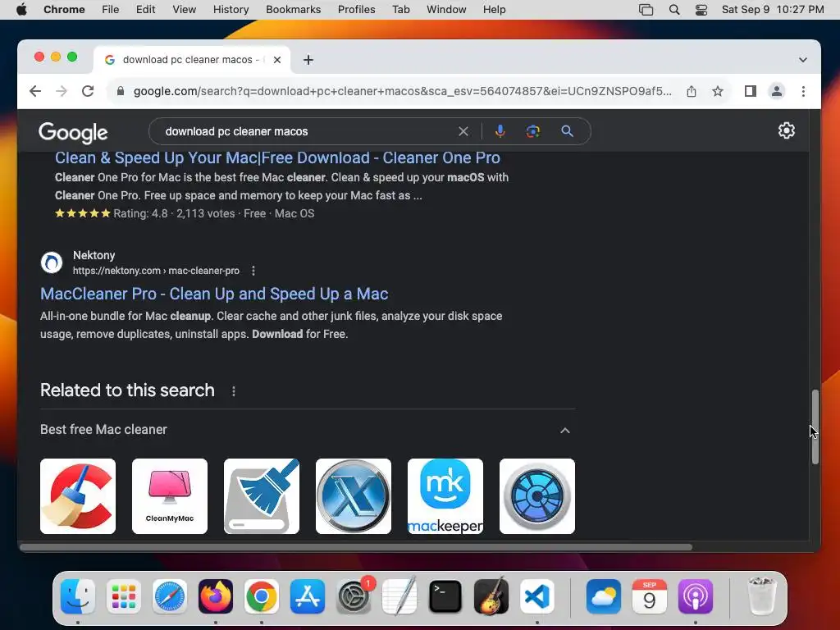Open System Settings from the Dock
The width and height of the screenshot is (840, 630).
click(x=354, y=596)
